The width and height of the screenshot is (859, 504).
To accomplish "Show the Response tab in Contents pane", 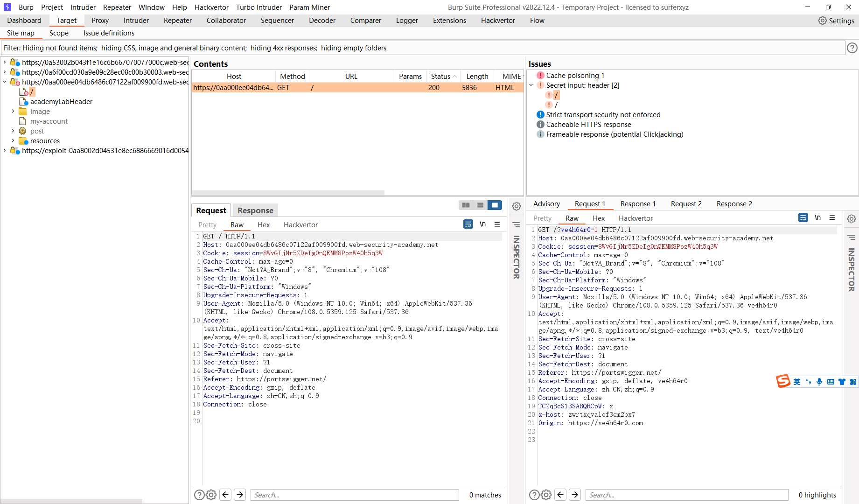I will pos(255,210).
